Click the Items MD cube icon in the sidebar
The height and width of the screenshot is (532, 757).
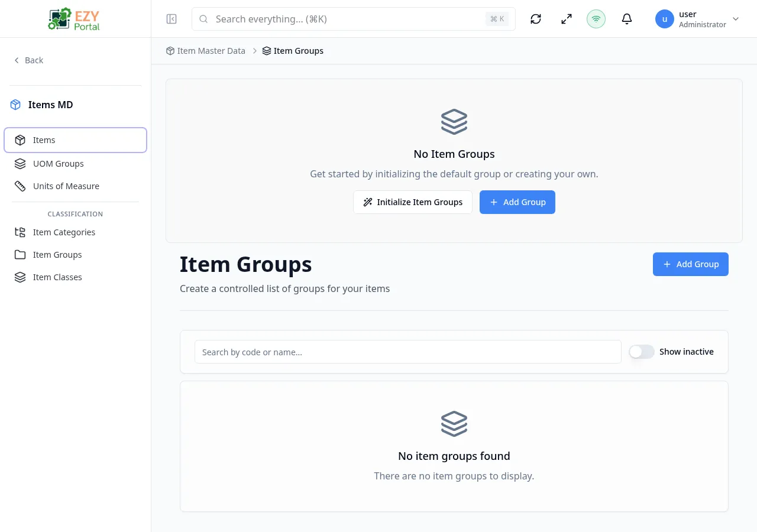click(x=15, y=105)
